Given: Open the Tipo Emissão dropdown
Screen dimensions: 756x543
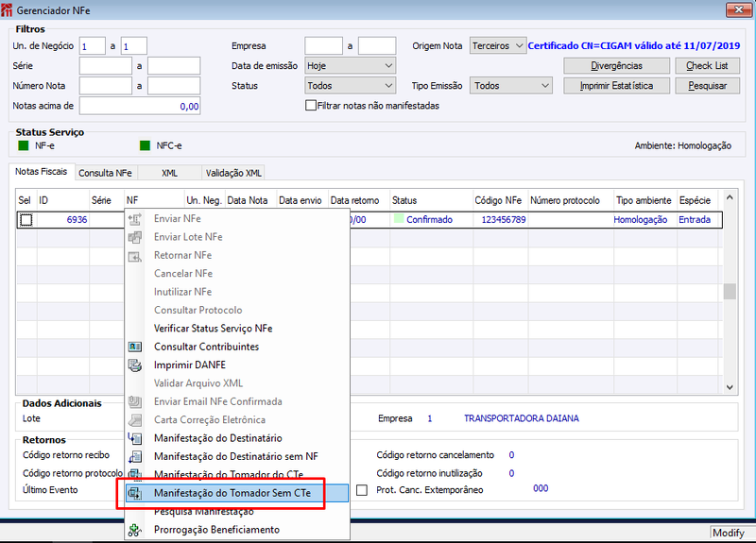Looking at the screenshot, I should [511, 86].
